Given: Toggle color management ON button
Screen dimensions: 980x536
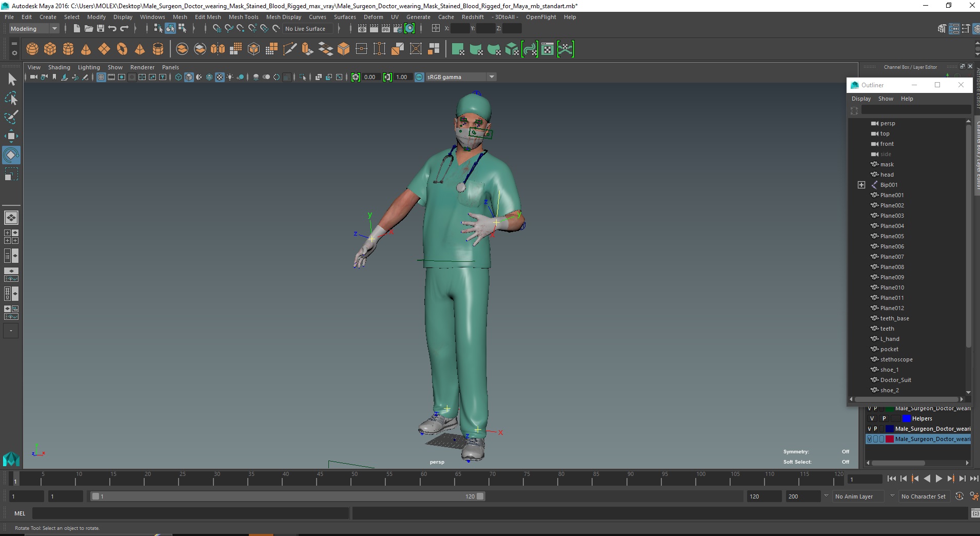Looking at the screenshot, I should tap(419, 77).
